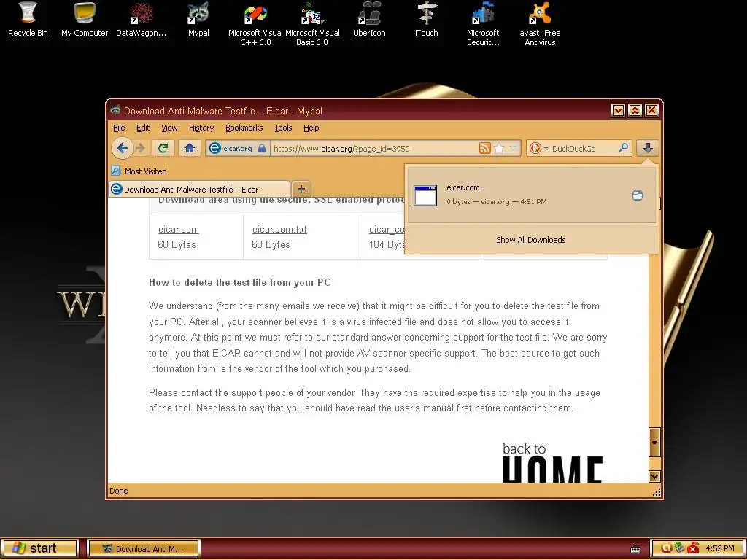Go to the browser home page button
747x560 pixels.
pyautogui.click(x=190, y=148)
